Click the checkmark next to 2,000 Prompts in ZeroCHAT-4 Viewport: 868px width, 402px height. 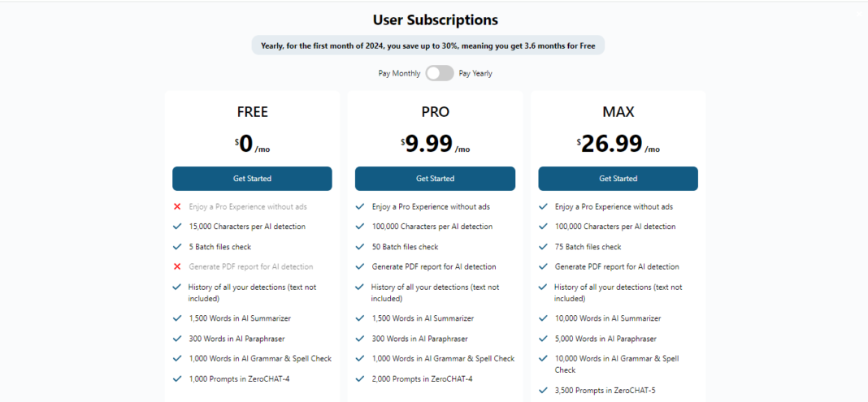[360, 378]
